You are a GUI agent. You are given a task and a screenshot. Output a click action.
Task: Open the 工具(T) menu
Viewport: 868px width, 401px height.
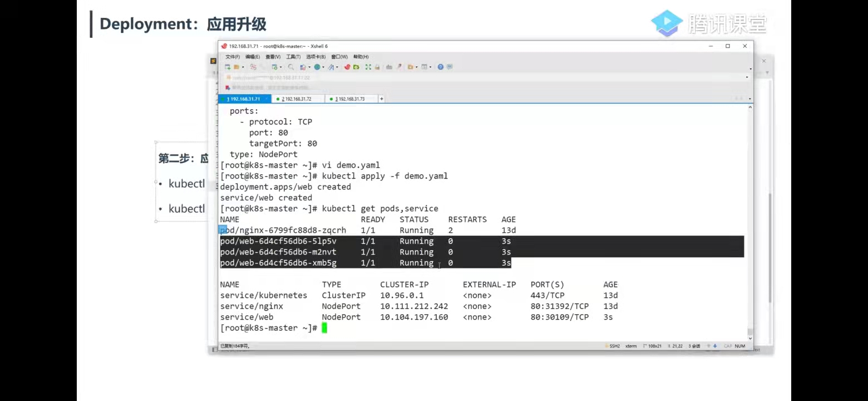[x=293, y=57]
